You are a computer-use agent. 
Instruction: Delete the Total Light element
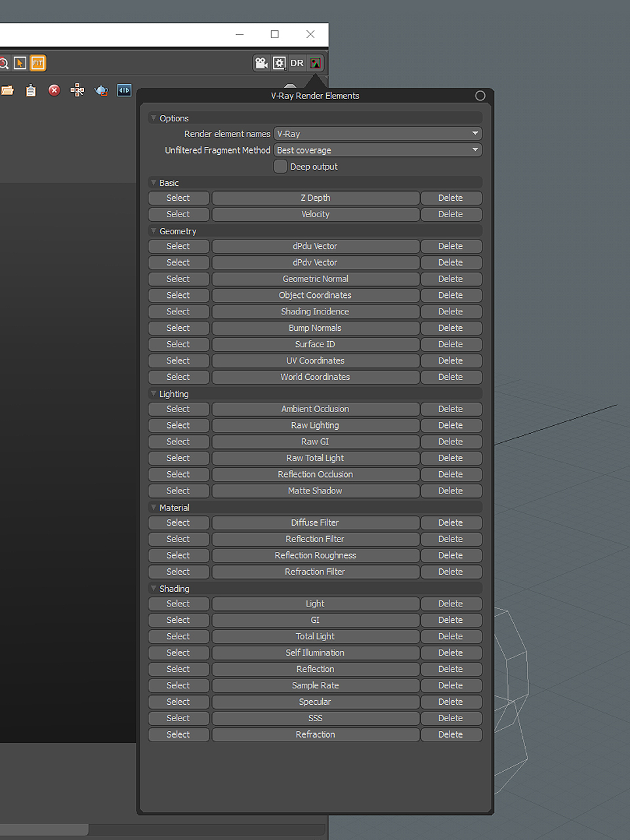tap(451, 637)
